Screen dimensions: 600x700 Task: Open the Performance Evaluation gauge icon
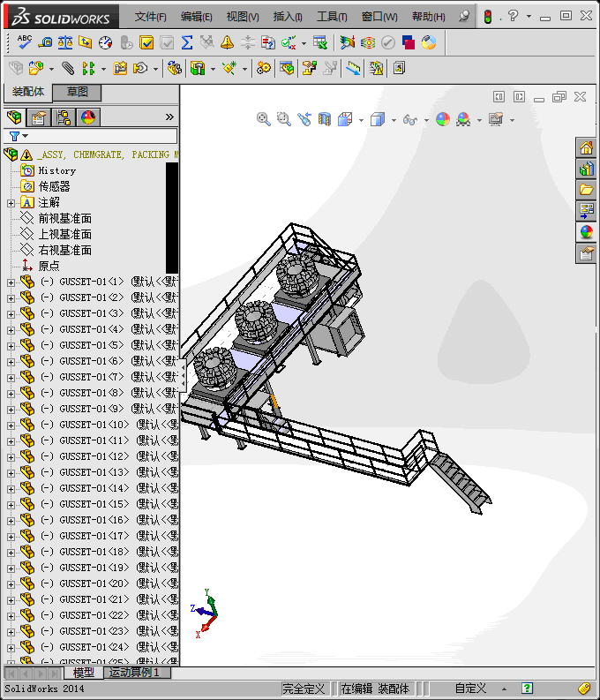tap(106, 42)
